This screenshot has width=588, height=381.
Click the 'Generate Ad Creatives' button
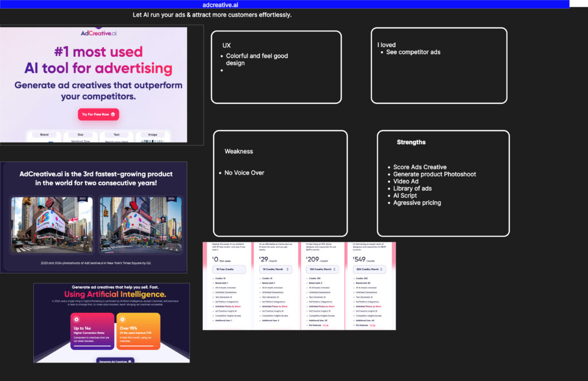pos(115,361)
